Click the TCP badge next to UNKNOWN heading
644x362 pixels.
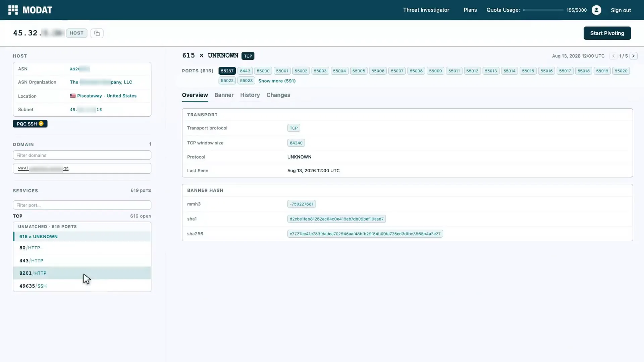coord(248,56)
